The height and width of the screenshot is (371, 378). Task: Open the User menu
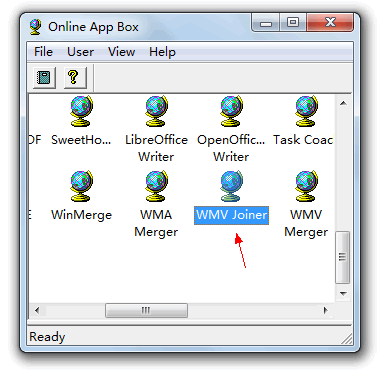tap(80, 52)
